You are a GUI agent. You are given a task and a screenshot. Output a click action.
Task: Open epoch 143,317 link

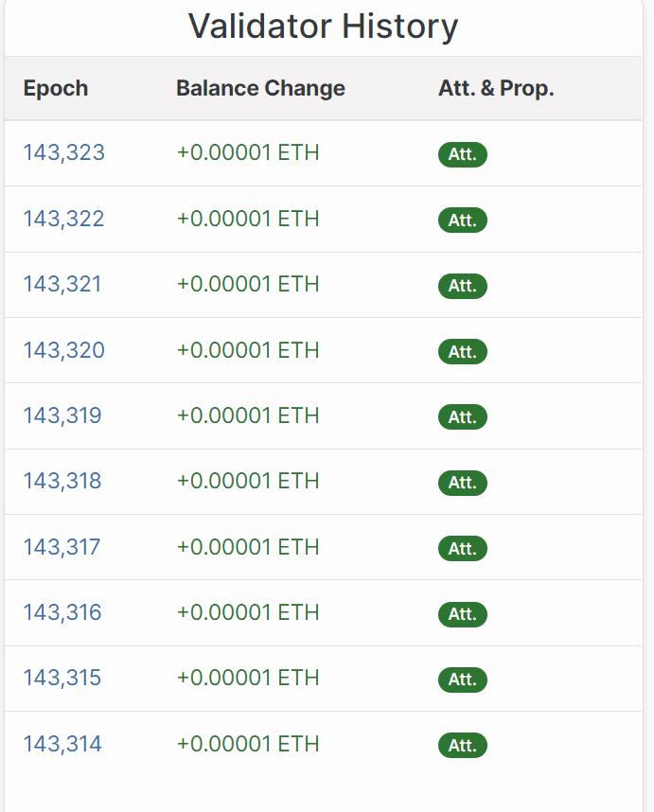pos(62,547)
